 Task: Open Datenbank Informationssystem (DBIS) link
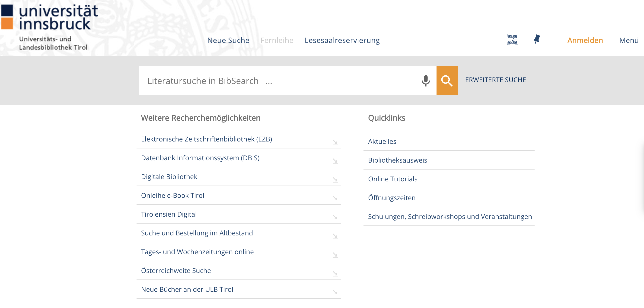click(200, 158)
